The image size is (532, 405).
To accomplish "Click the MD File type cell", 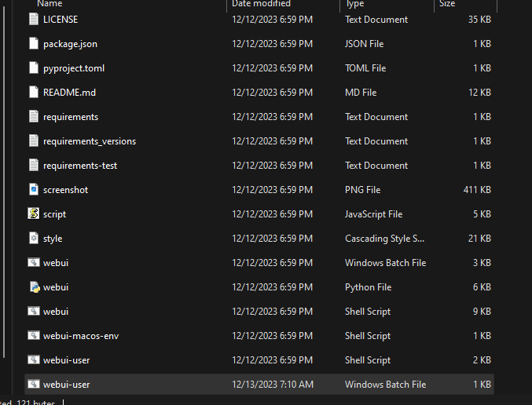I will 361,93.
